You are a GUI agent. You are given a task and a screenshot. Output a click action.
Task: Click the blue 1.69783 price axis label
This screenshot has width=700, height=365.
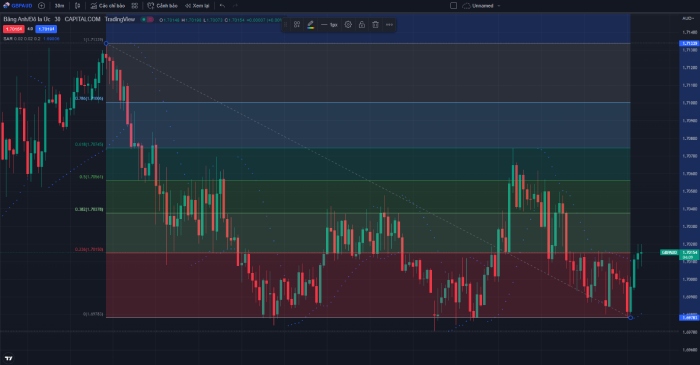pyautogui.click(x=689, y=318)
